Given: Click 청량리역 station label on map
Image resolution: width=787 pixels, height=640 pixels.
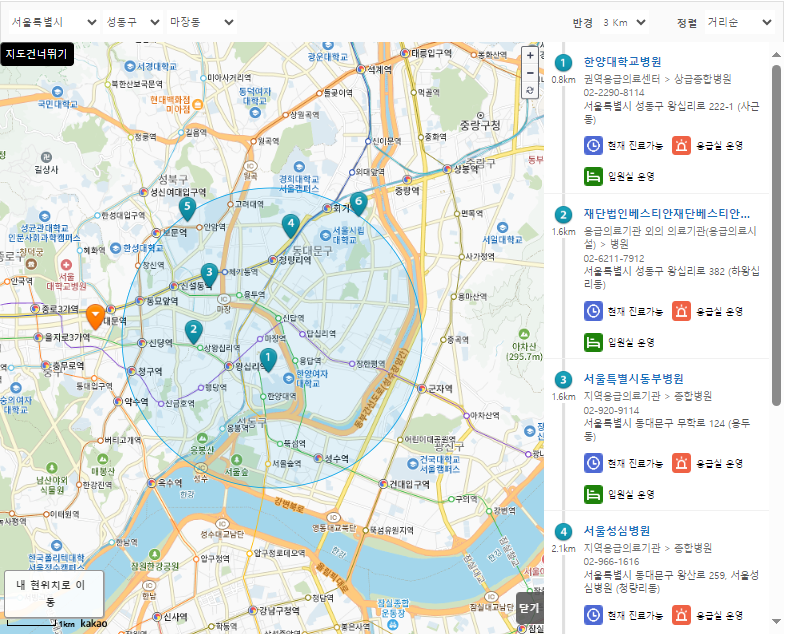Looking at the screenshot, I should tap(295, 260).
